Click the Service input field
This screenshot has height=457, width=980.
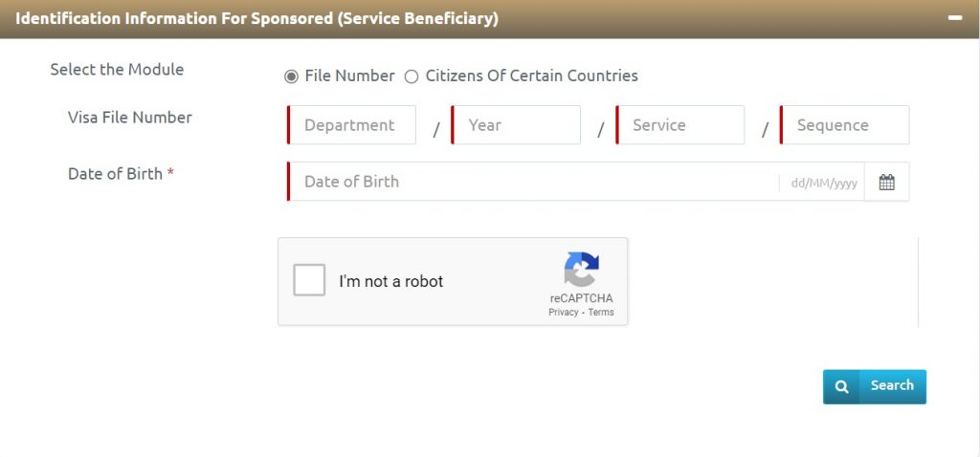680,125
